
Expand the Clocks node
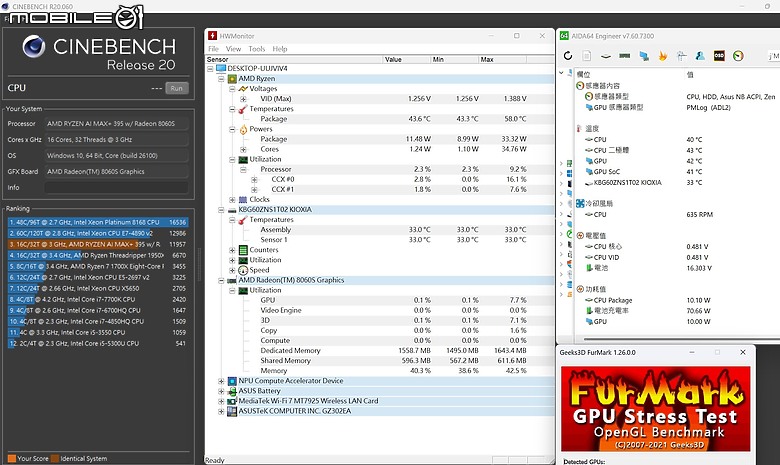point(232,199)
